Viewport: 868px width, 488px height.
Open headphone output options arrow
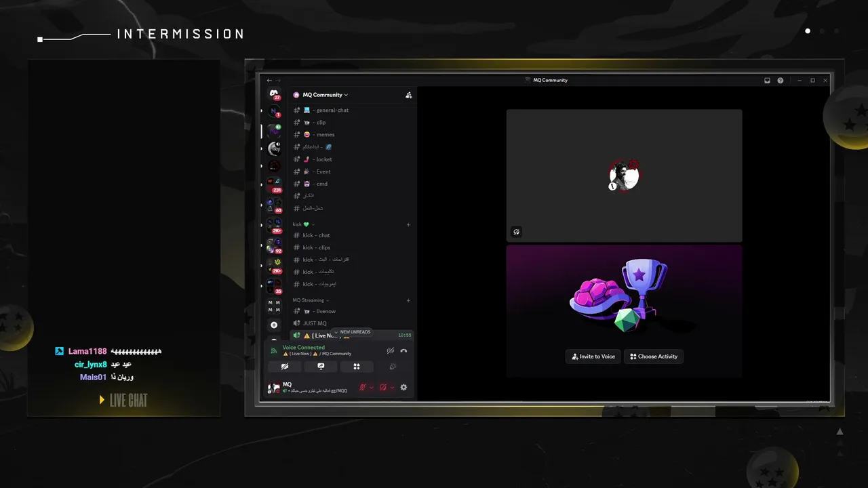[392, 387]
